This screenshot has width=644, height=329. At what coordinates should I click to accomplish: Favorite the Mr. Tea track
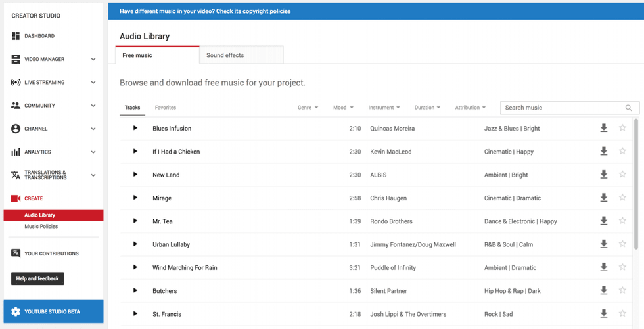point(622,220)
